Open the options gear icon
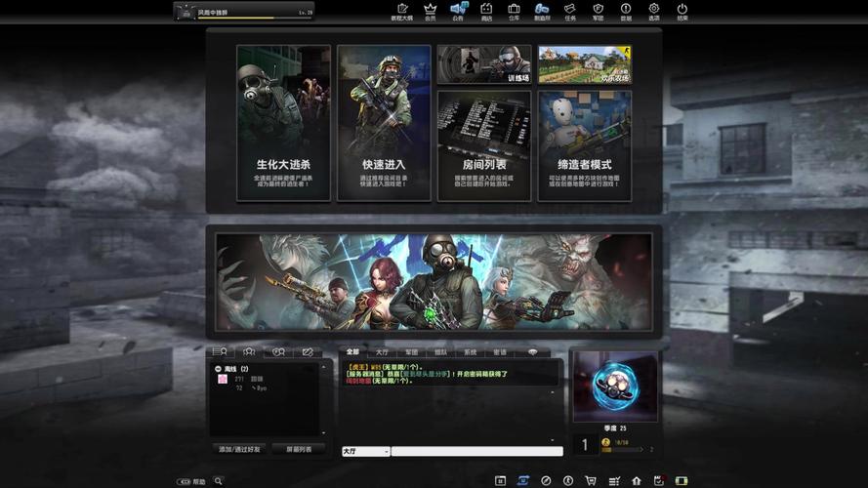 (654, 11)
